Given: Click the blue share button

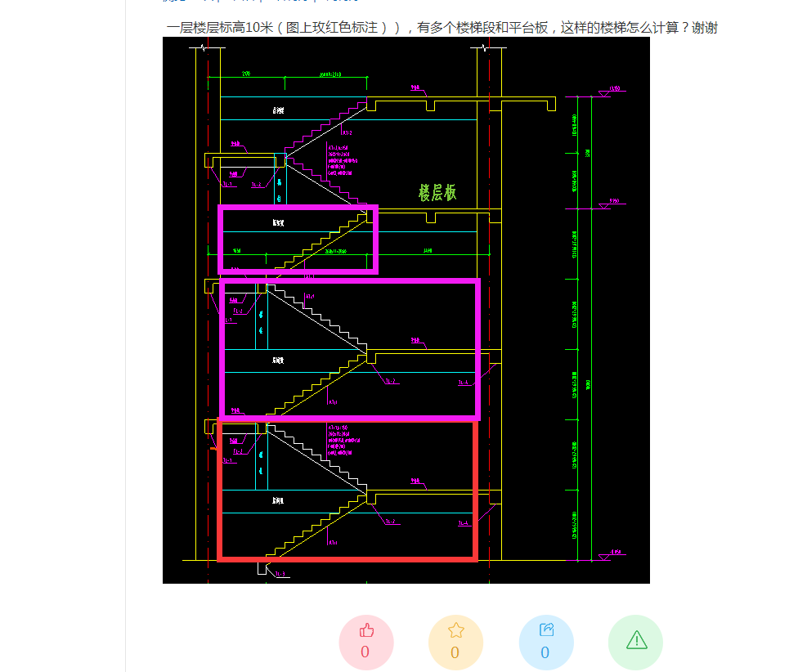Looking at the screenshot, I should (546, 642).
